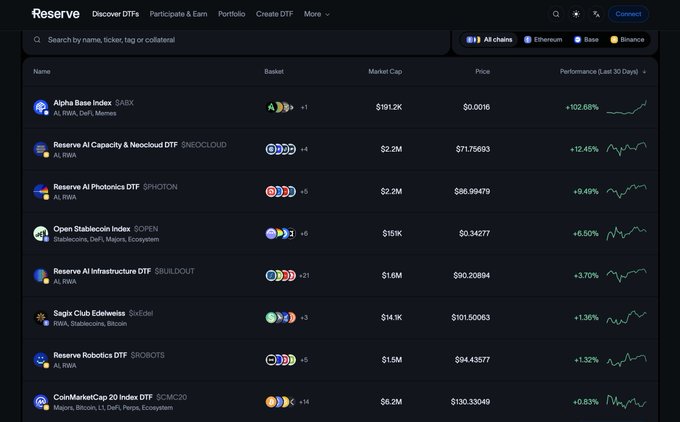This screenshot has height=422, width=680.
Task: Click the Sagix Club basket token icons
Action: pos(281,317)
